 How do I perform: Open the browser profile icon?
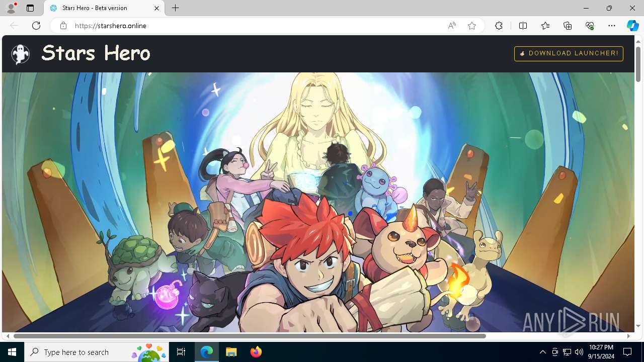point(11,8)
